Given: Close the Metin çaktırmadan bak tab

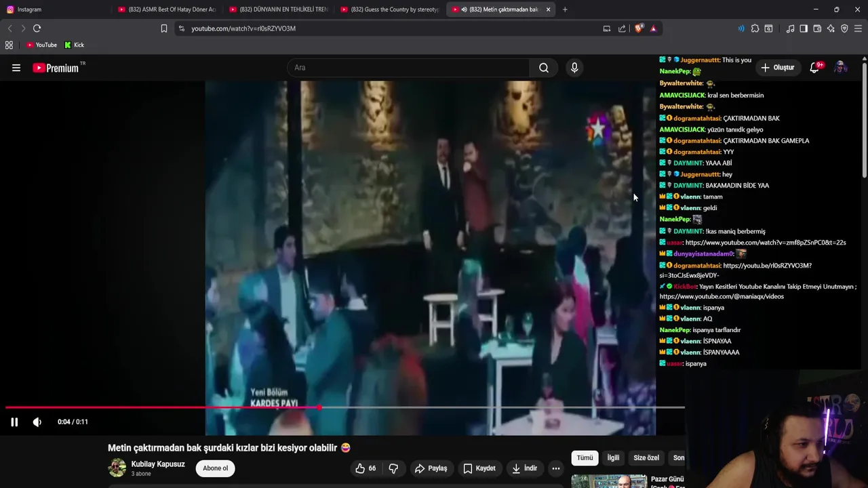Looking at the screenshot, I should click(x=548, y=9).
